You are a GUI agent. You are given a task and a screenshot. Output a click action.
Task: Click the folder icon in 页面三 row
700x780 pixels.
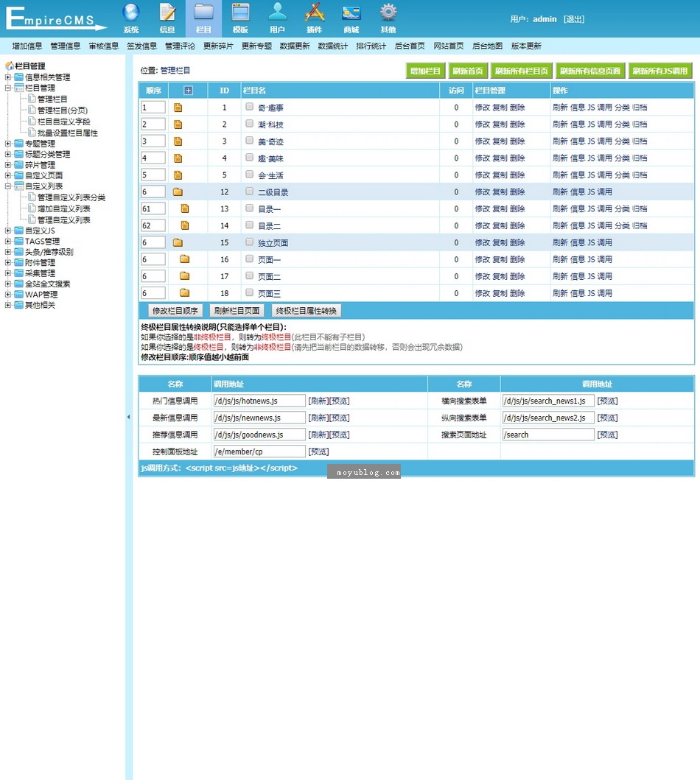point(184,293)
